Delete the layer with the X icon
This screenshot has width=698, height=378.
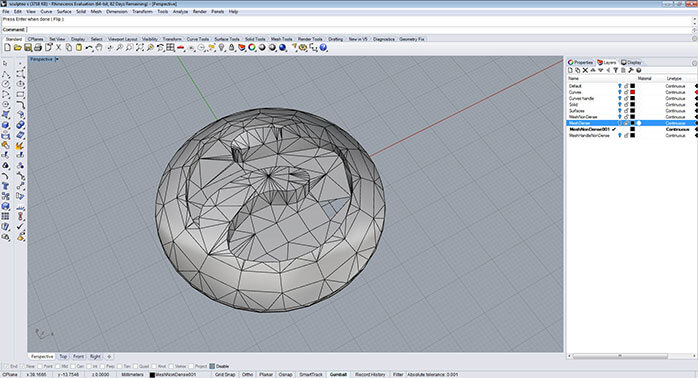pyautogui.click(x=585, y=70)
